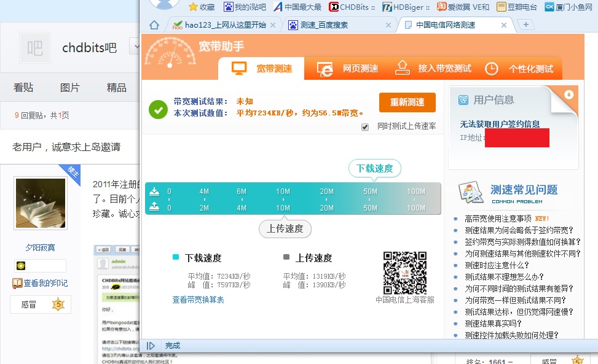Screen dimensions: 598x364
Task: Open 中国最大最 bookmark
Action: pos(297,7)
